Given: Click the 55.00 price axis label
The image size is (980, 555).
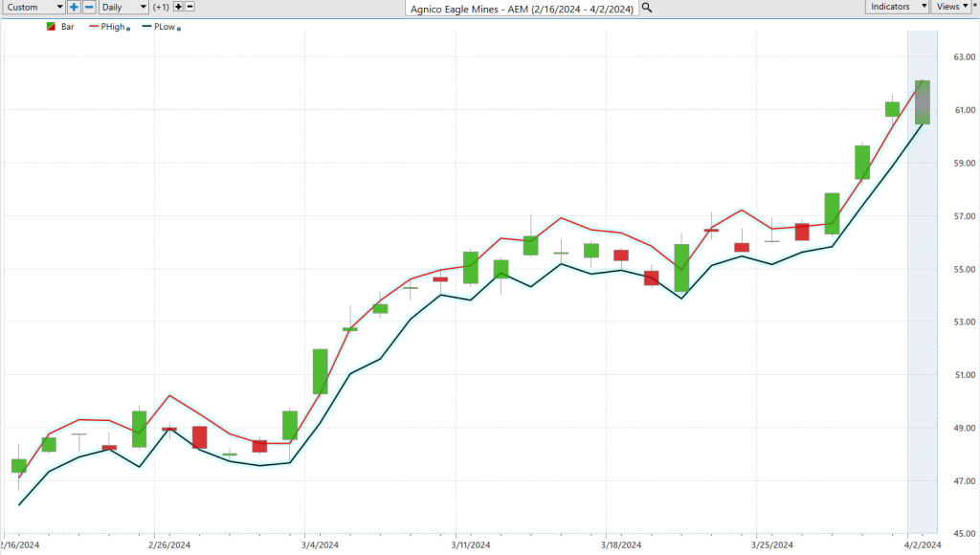Looking at the screenshot, I should tap(965, 270).
